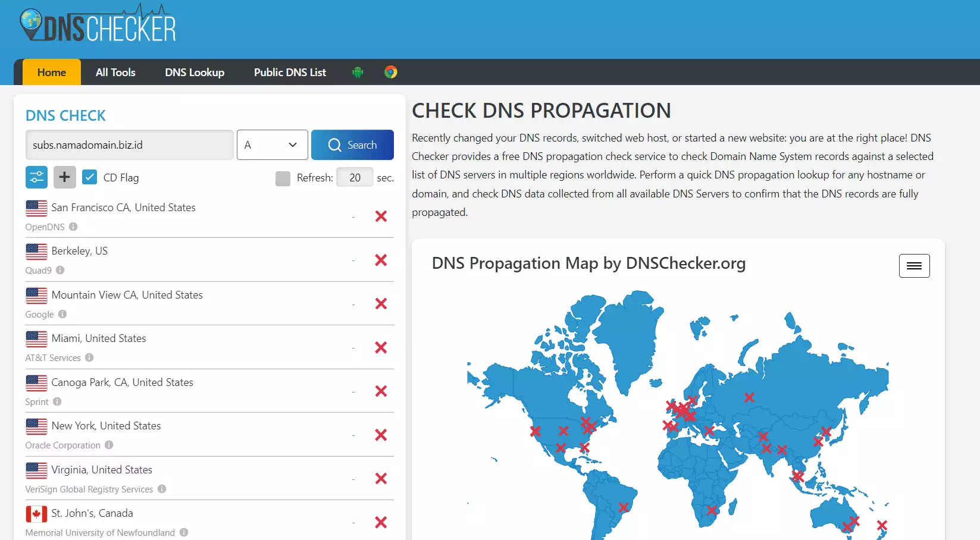Click the US flag beside Miami
980x540 pixels.
(36, 339)
